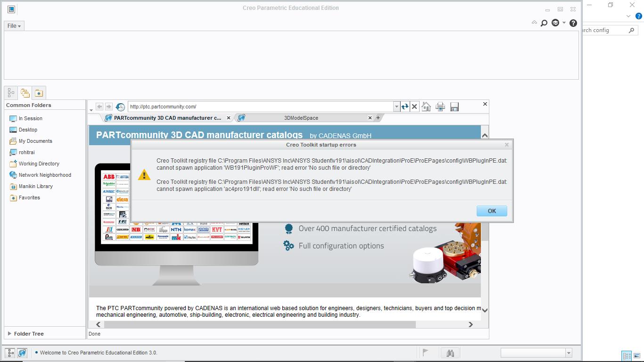Open the address bar history dropdown
This screenshot has height=362, width=644.
tap(396, 107)
